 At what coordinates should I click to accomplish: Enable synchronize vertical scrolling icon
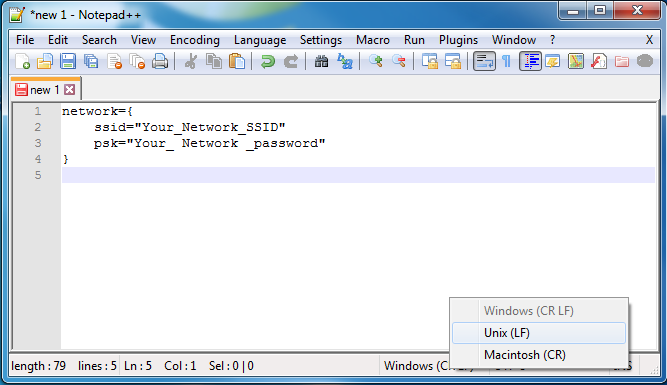click(430, 61)
